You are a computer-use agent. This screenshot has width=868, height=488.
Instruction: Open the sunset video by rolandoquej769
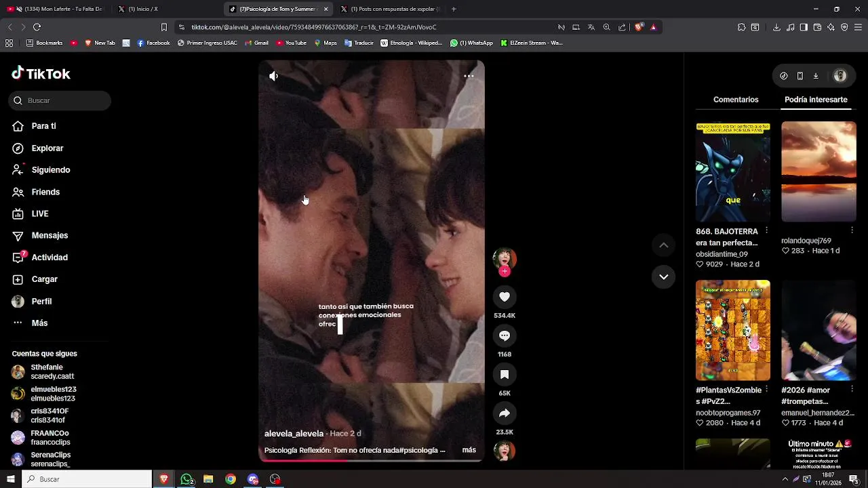(x=818, y=172)
